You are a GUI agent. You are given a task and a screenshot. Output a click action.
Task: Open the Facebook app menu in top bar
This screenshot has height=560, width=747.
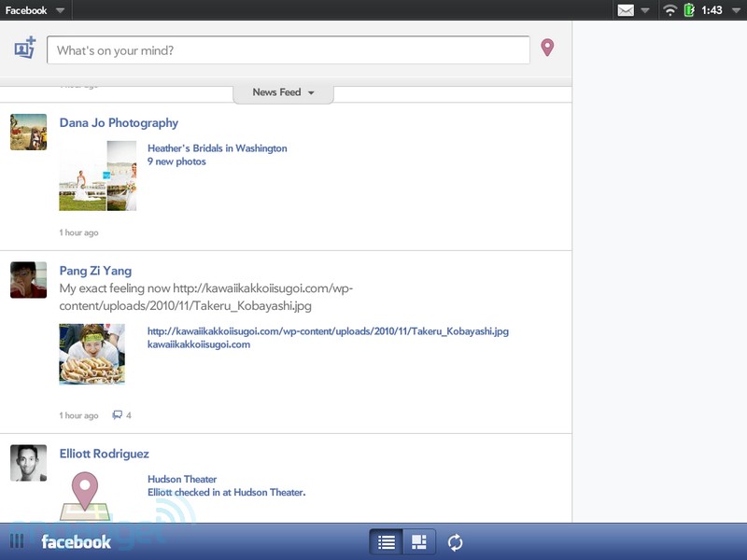(35, 10)
